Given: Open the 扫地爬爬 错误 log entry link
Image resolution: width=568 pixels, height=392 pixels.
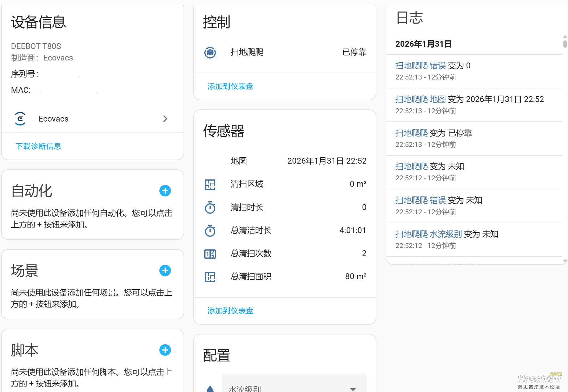Looking at the screenshot, I should click(x=420, y=66).
